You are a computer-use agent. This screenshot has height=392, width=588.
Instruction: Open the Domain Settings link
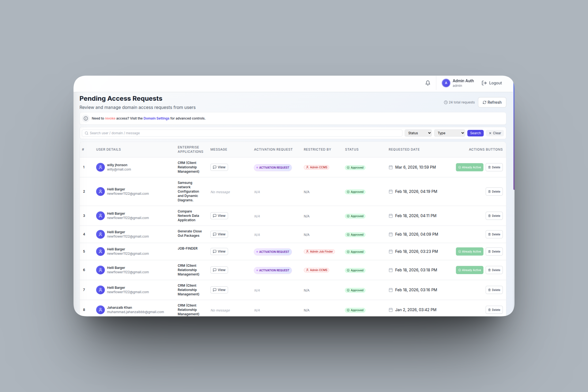tap(156, 119)
